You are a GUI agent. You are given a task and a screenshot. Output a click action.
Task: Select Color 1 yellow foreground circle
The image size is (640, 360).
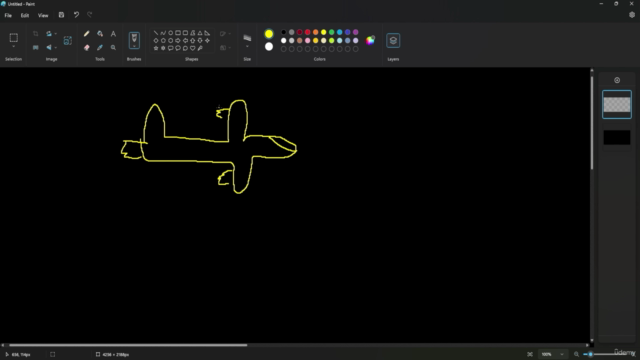pos(269,34)
